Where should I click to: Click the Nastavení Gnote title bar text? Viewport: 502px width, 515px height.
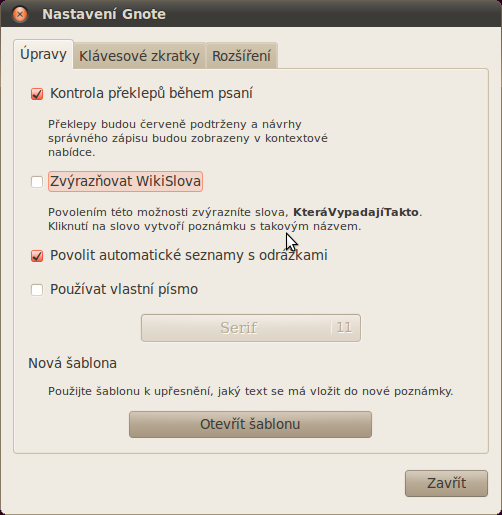click(x=104, y=14)
